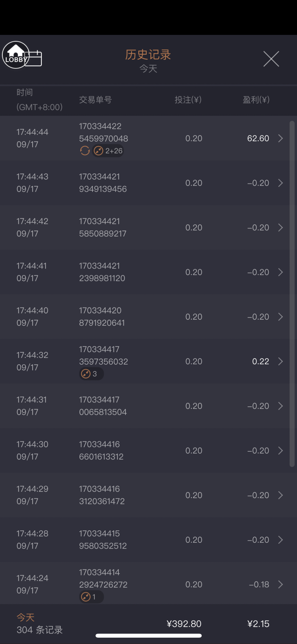
Task: Expand the 17:44:43 record chevron
Action: click(x=281, y=183)
